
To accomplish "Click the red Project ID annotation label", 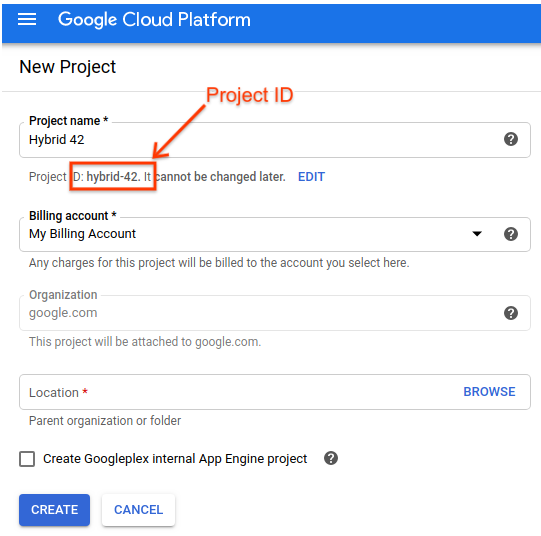I will pos(249,95).
